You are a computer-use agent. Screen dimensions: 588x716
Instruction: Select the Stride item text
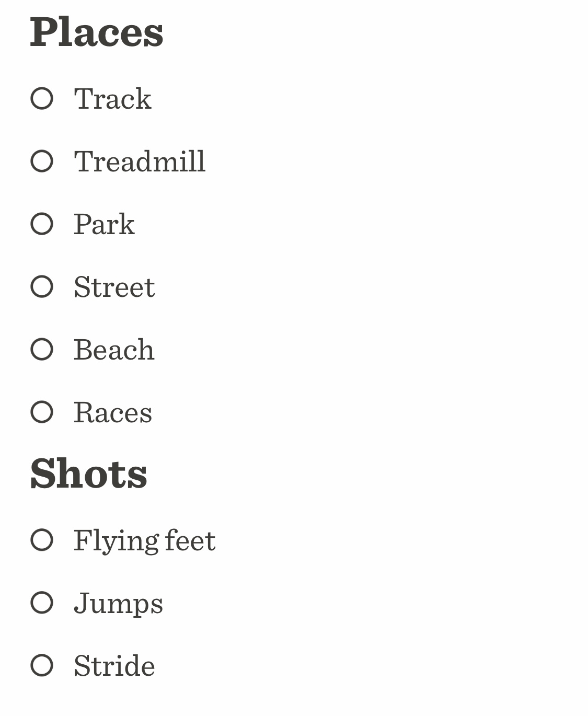coord(114,666)
